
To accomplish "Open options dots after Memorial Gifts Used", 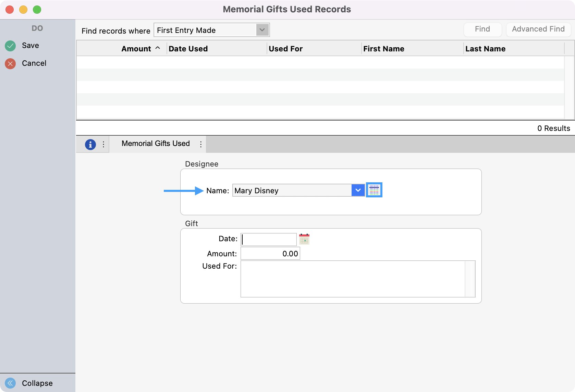I will 201,144.
